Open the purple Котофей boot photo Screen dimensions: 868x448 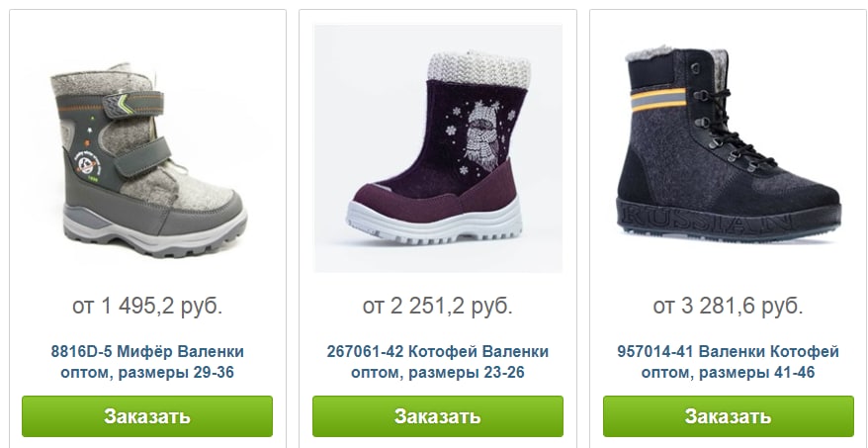438,148
